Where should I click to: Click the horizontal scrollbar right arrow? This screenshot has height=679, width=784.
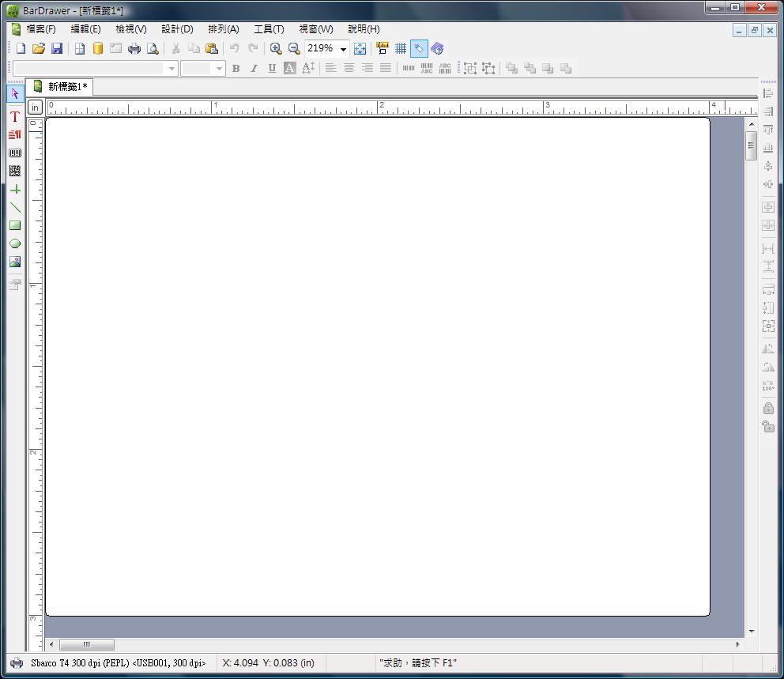click(737, 644)
